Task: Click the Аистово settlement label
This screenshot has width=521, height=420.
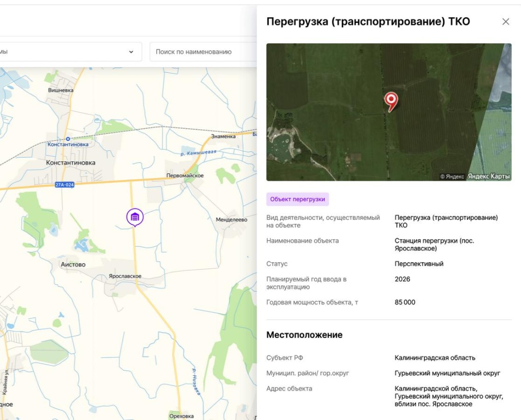Action: 73,265
